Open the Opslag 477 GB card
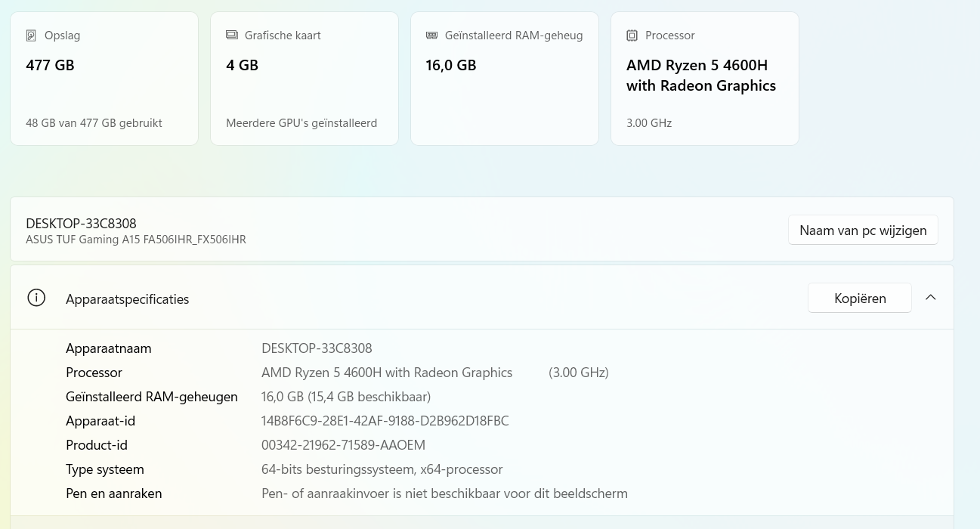 click(104, 79)
